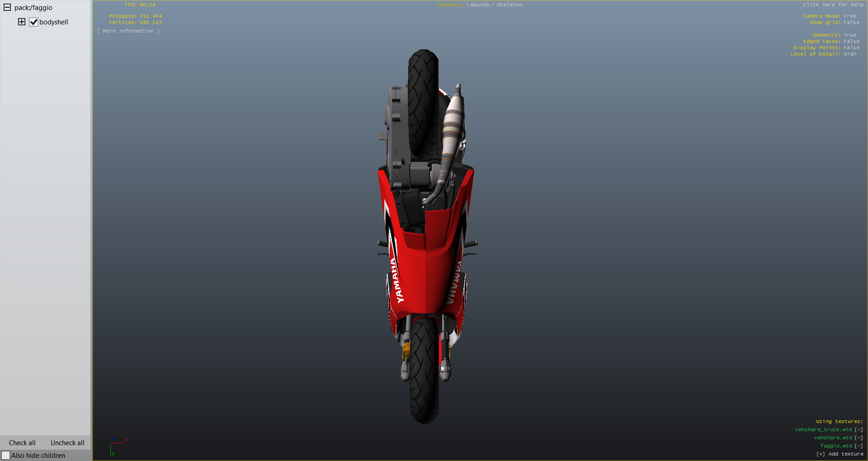
Task: Remove vehshare_truck.wtd with its [-] button
Action: click(x=859, y=430)
